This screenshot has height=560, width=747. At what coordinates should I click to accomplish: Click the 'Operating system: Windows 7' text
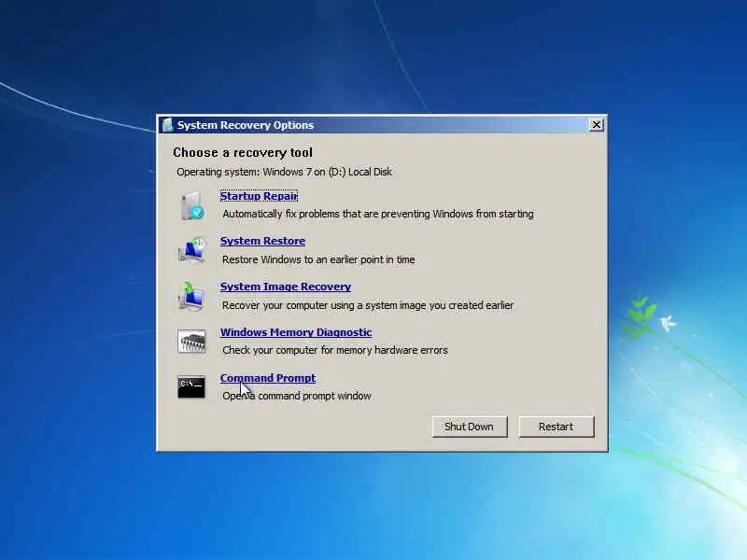point(284,172)
